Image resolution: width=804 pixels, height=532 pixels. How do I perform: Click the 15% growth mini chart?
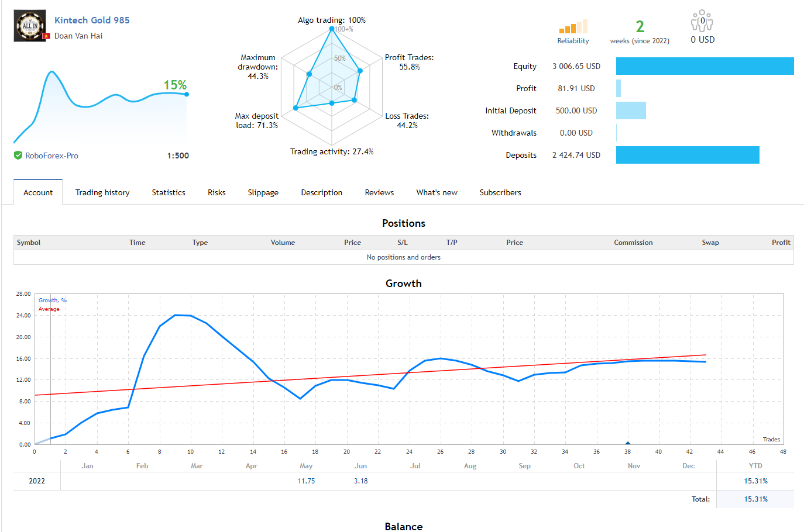point(101,108)
